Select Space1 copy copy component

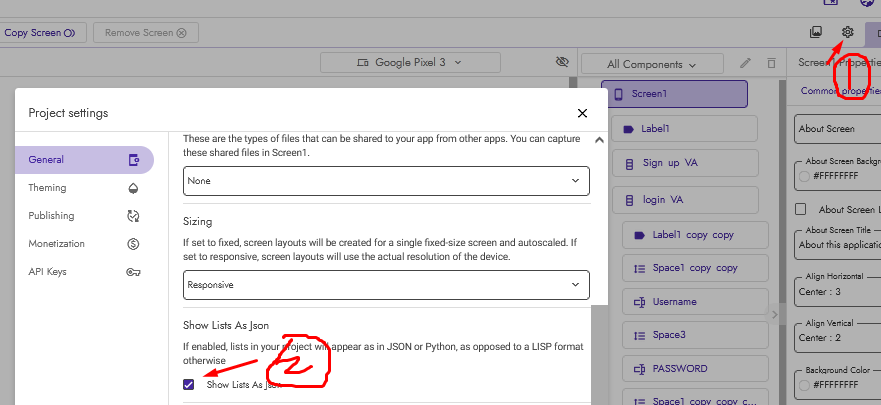(695, 268)
